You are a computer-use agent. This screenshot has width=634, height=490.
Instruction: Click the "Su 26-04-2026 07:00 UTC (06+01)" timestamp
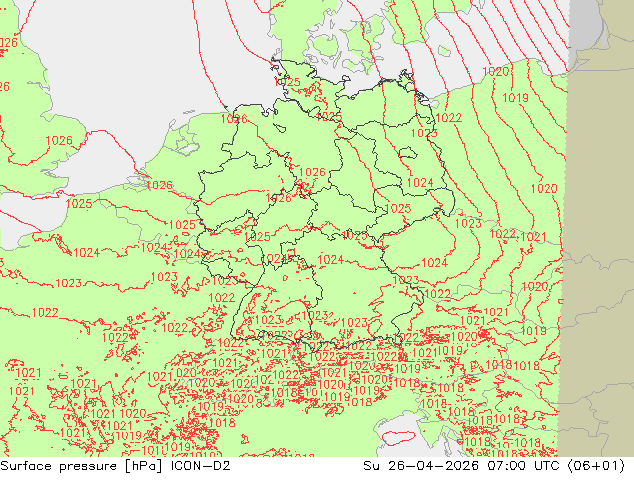(x=494, y=466)
